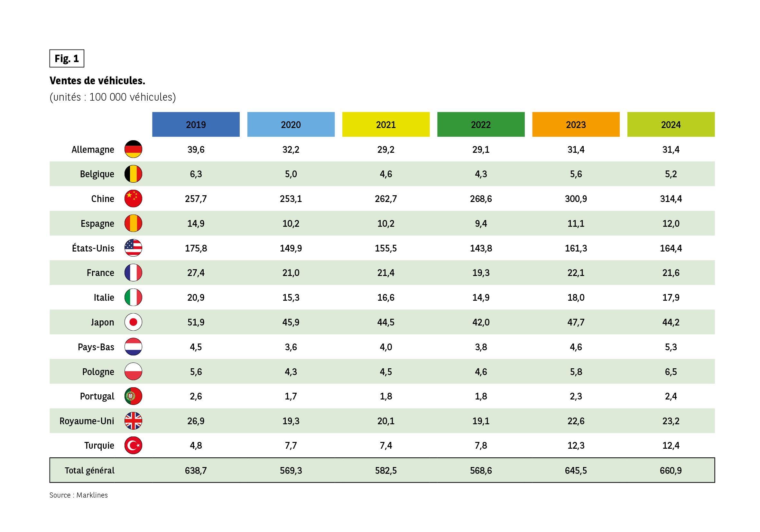Select the orange 2023 column header
Screen dimensions: 760x532
click(576, 124)
